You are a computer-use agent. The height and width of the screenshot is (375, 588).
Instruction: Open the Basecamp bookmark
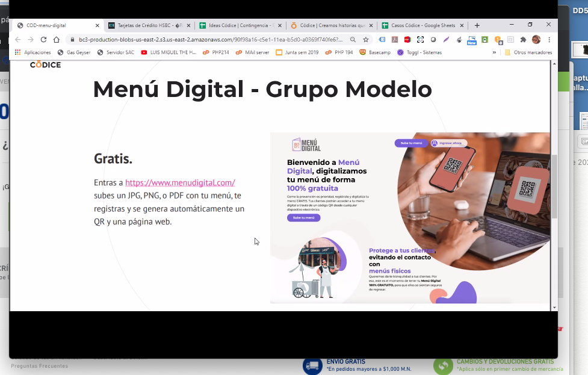click(x=375, y=52)
